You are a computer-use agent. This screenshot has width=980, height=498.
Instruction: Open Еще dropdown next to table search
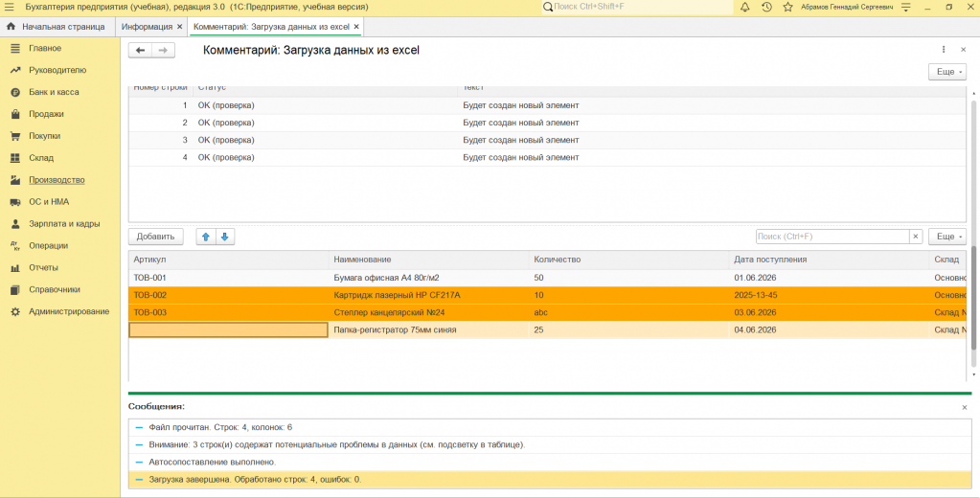(x=946, y=237)
